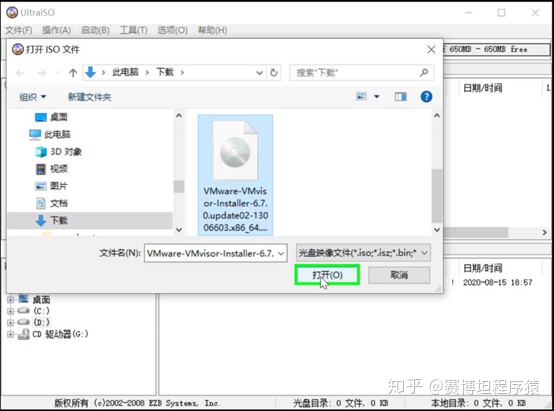554x411 pixels.
Task: Expand the (C:) drive node
Action: click(x=10, y=311)
